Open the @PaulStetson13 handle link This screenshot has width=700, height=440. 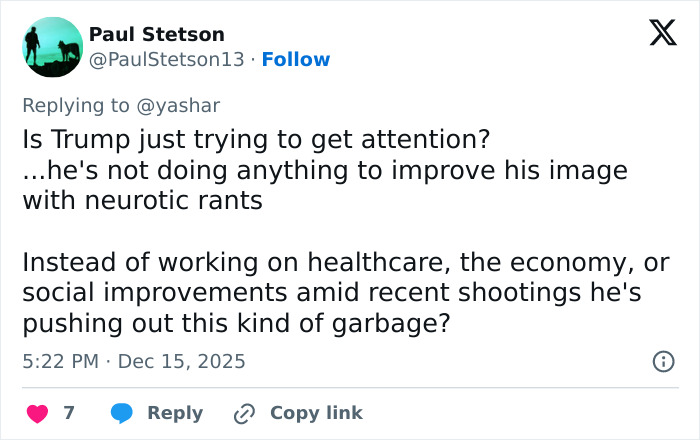point(166,60)
